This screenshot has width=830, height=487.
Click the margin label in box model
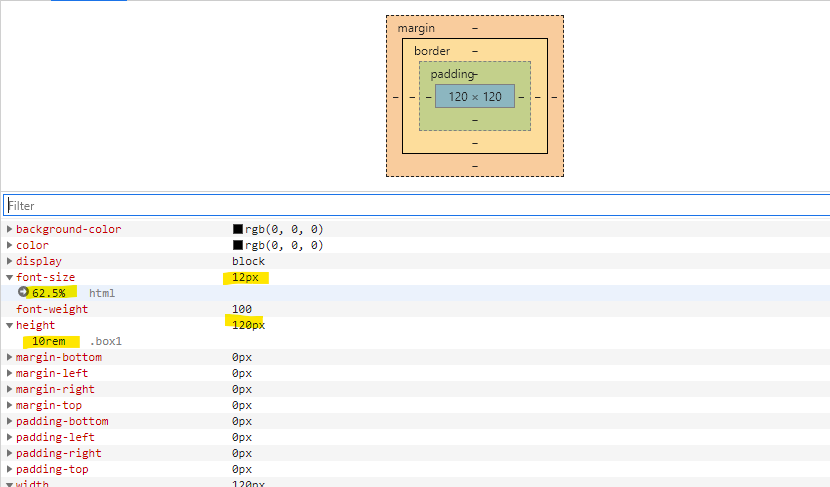click(x=416, y=28)
